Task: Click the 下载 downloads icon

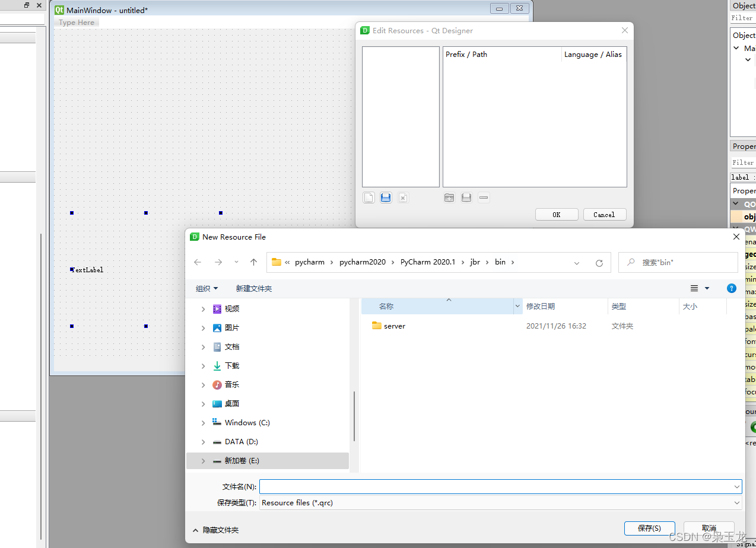Action: [x=217, y=365]
